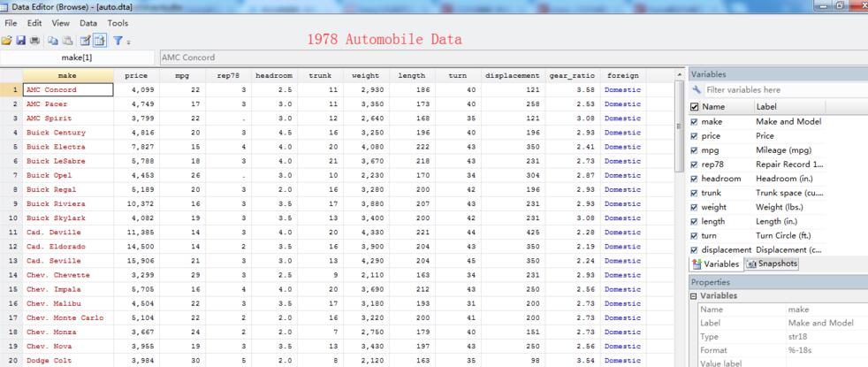Open the Filter observations funnel icon
This screenshot has height=367, width=868.
(x=118, y=41)
